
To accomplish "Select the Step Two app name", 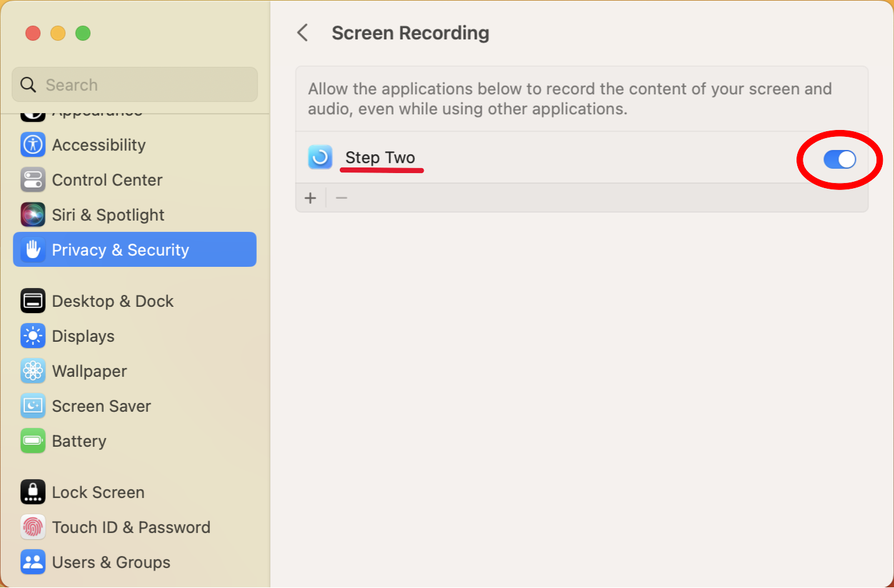I will pos(380,157).
